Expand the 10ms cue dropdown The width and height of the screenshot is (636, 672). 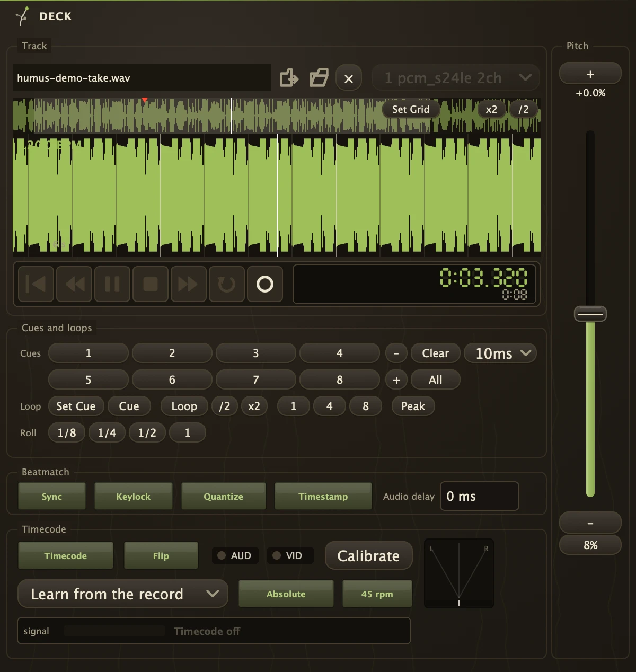[x=500, y=353]
